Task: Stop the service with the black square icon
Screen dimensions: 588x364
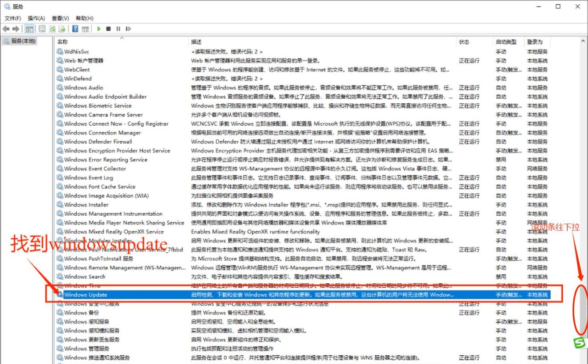Action: pos(107,29)
